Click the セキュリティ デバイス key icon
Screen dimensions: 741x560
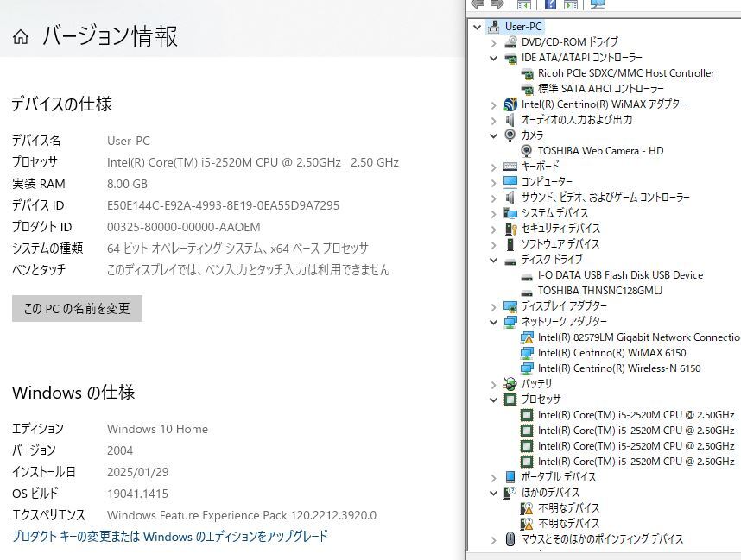coord(510,229)
